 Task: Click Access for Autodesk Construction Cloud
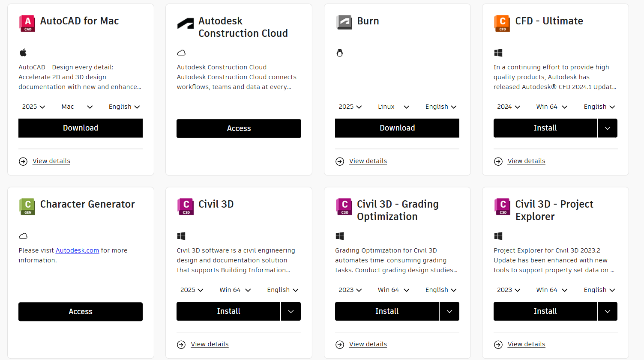(x=239, y=128)
